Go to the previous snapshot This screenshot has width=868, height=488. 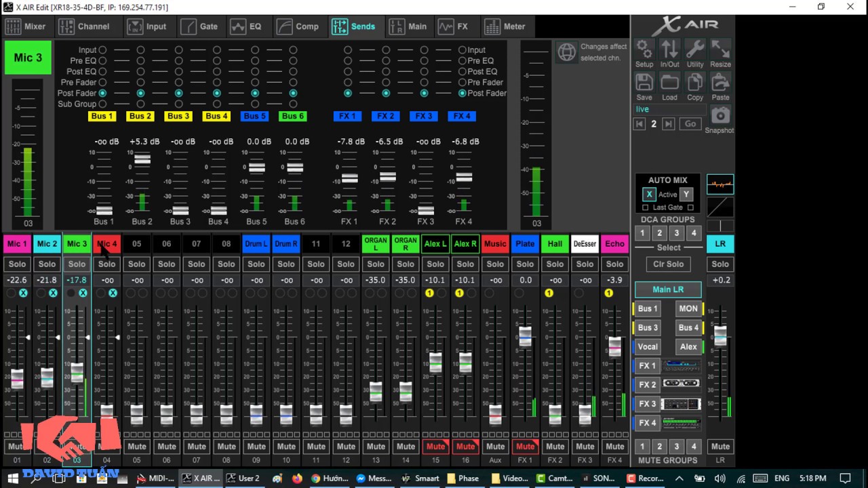click(639, 124)
